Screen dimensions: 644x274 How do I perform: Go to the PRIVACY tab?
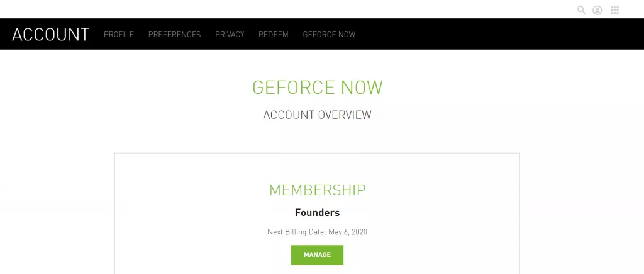(x=230, y=35)
